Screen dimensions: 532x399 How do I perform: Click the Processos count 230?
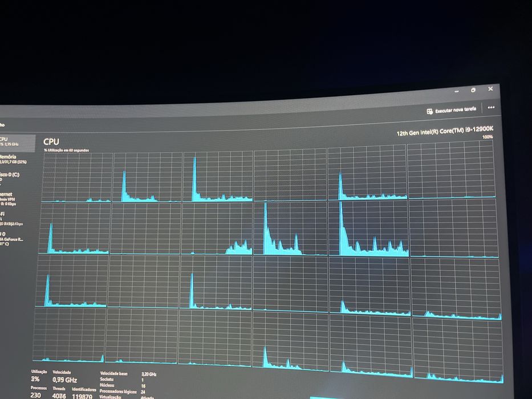pos(35,395)
